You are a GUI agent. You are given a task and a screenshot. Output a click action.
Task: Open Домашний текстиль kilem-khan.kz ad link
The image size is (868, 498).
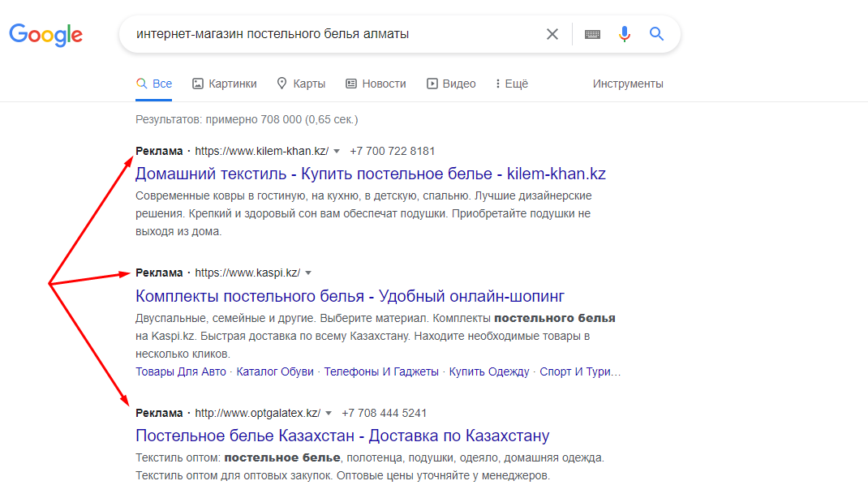point(371,174)
